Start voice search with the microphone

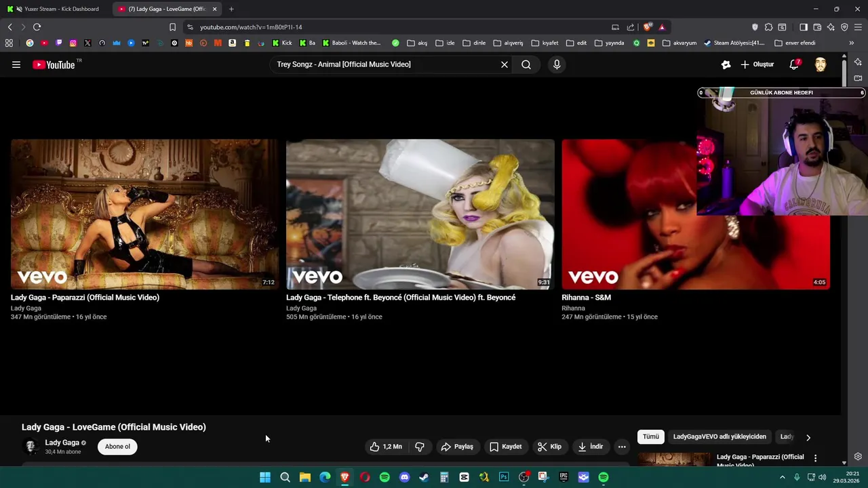pyautogui.click(x=557, y=64)
